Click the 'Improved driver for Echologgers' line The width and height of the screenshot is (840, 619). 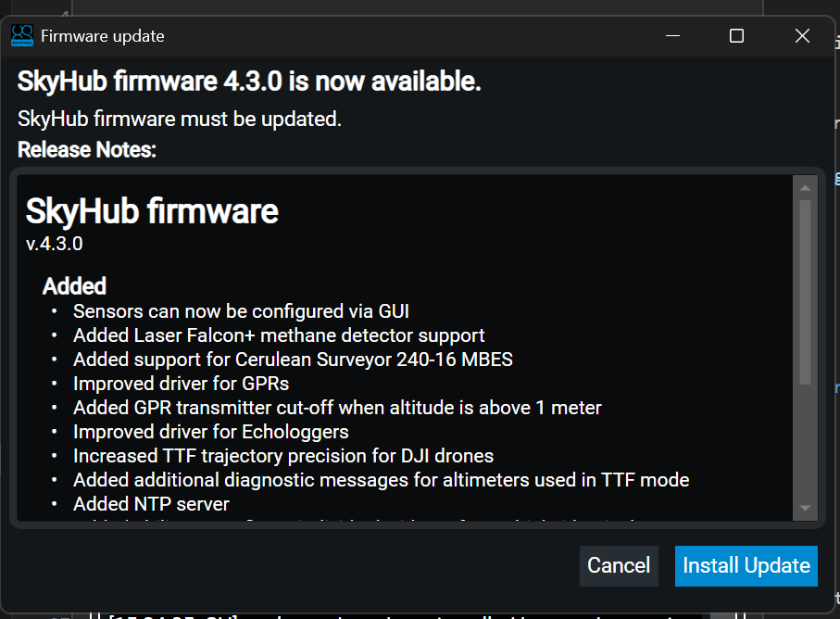click(x=210, y=431)
